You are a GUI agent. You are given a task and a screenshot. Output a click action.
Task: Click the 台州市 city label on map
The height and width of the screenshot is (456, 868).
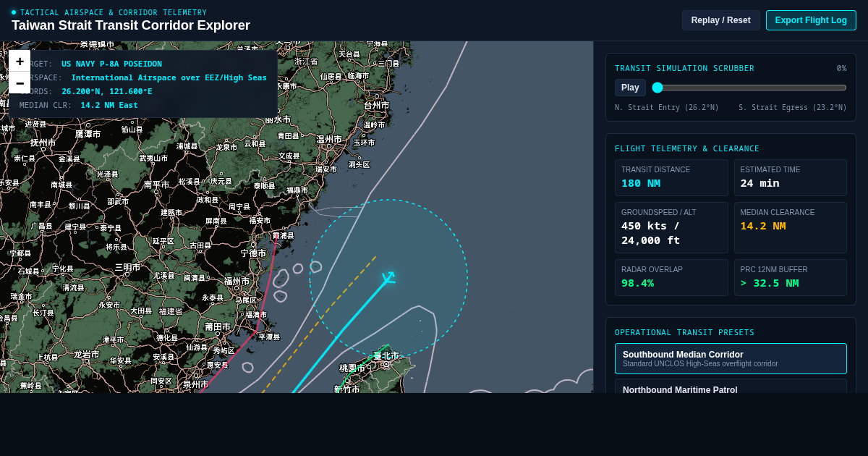click(x=376, y=105)
